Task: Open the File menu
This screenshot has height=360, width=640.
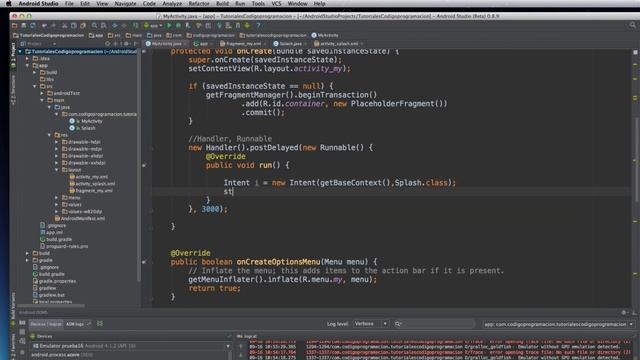Action: (x=69, y=4)
